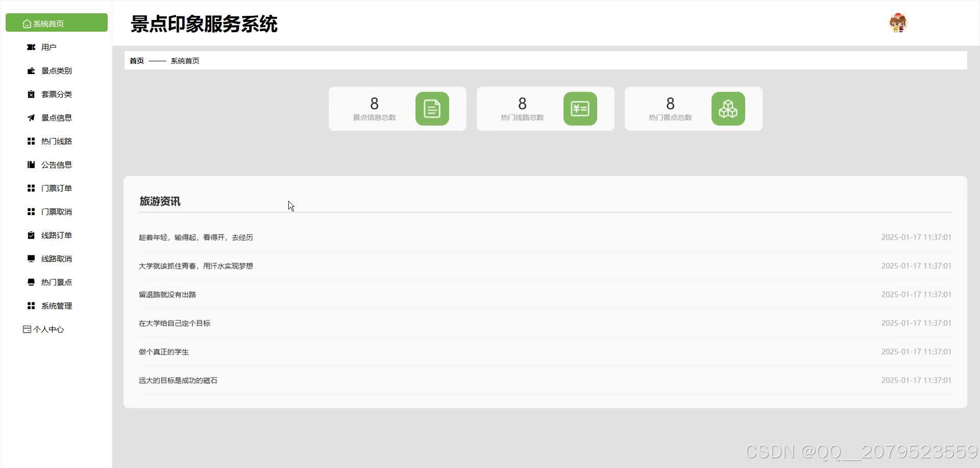Open news item 远大的目标是成功的磁石
The height and width of the screenshot is (468, 980).
pos(178,380)
